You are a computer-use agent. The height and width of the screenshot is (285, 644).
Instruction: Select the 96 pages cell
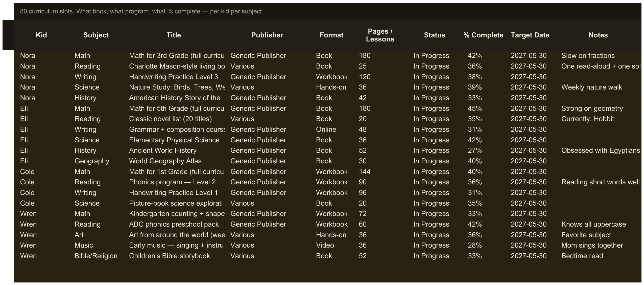coord(380,193)
